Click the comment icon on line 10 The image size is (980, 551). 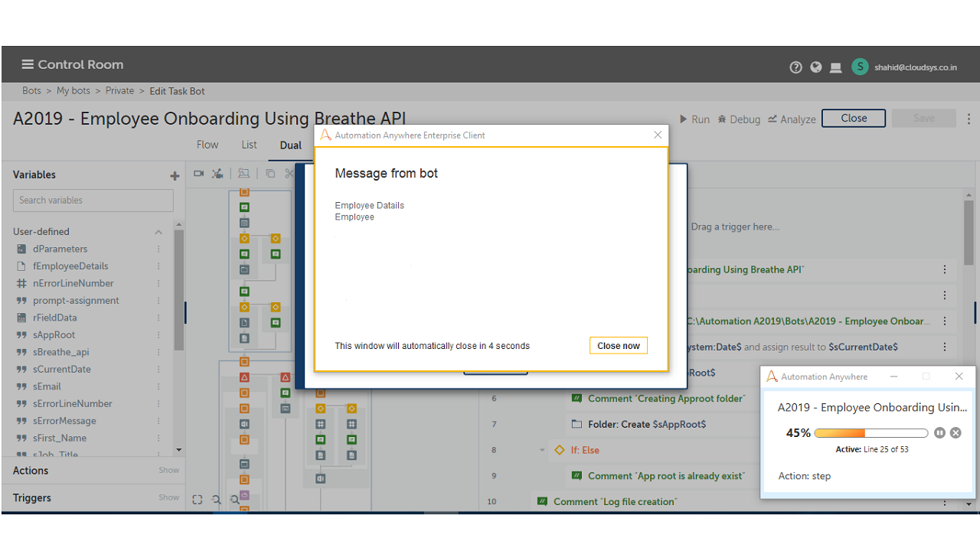(542, 501)
